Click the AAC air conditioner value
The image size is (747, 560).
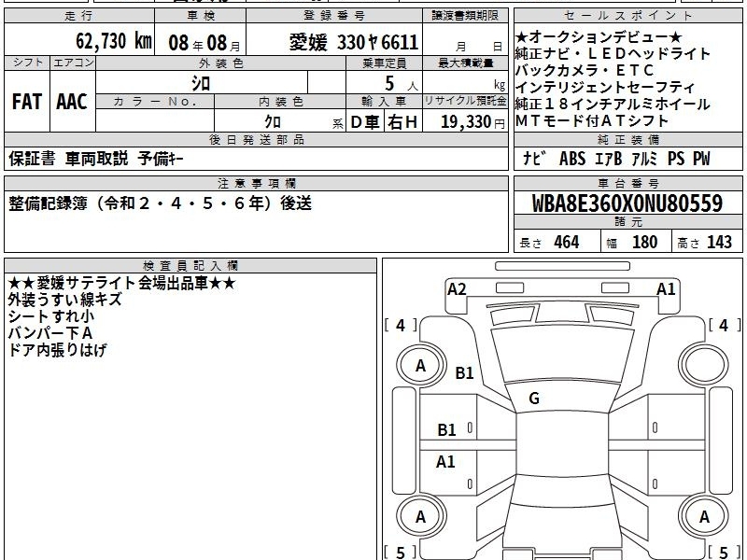point(72,102)
